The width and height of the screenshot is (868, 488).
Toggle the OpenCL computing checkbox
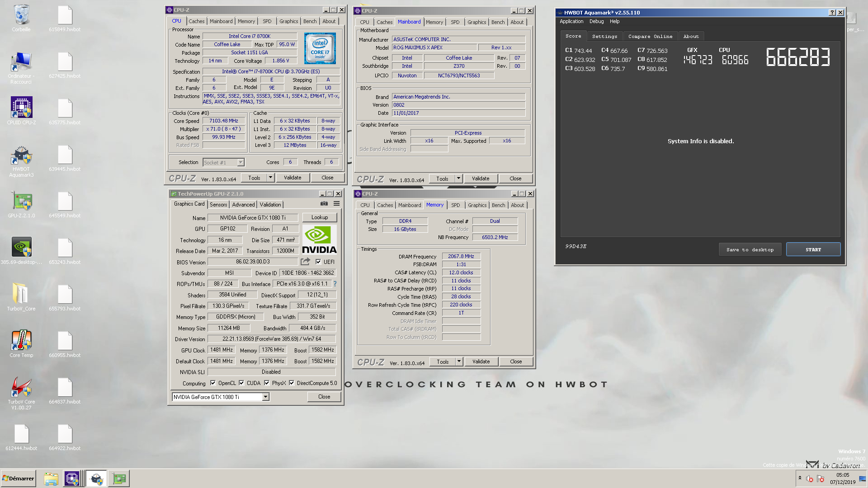coord(213,383)
